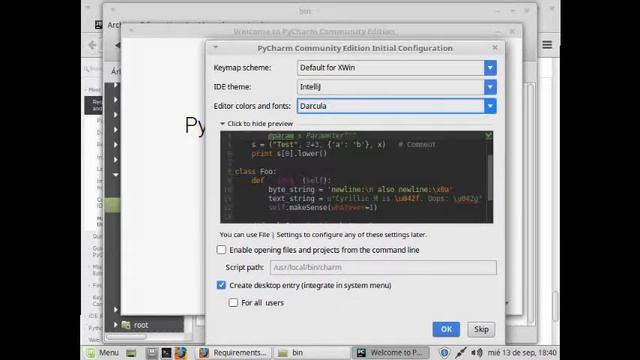The image size is (640, 360).
Task: Switch to the Requirements... taskbar window
Action: 233,353
